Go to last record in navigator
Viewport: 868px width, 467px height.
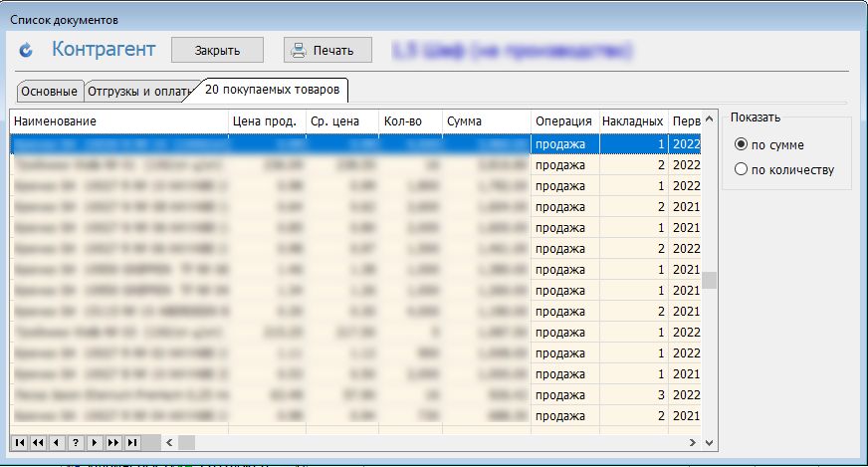(x=132, y=442)
